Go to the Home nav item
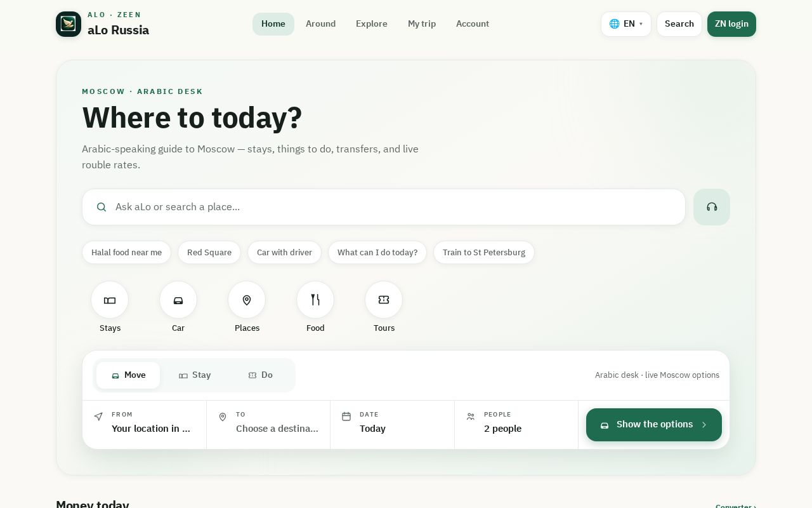Screen dimensions: 812x508 click(x=273, y=24)
